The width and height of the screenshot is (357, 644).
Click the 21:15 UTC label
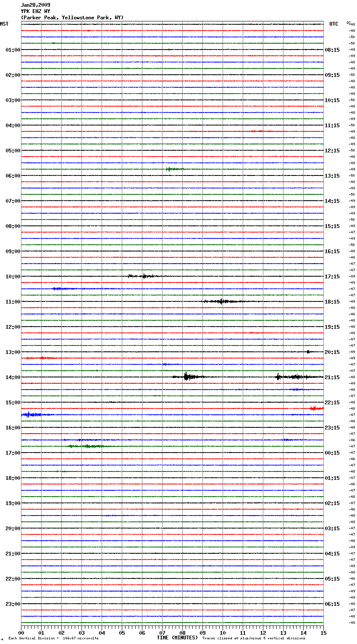(332, 377)
